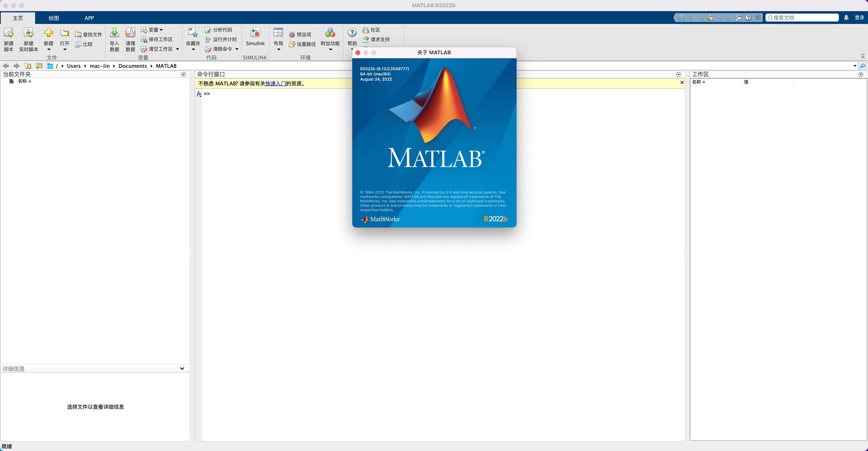The width and height of the screenshot is (868, 451).
Task: Expand arrow next to 清空工作区
Action: pyautogui.click(x=177, y=49)
